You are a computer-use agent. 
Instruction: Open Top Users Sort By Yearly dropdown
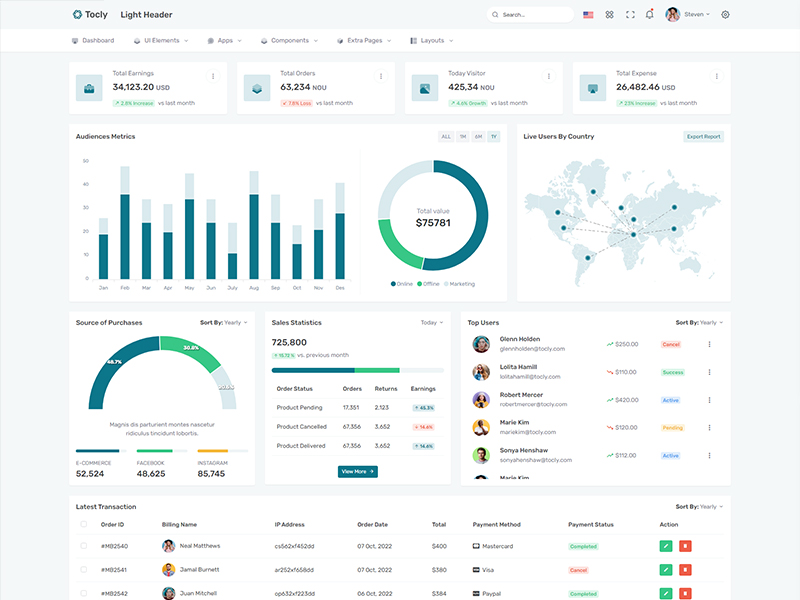click(699, 322)
